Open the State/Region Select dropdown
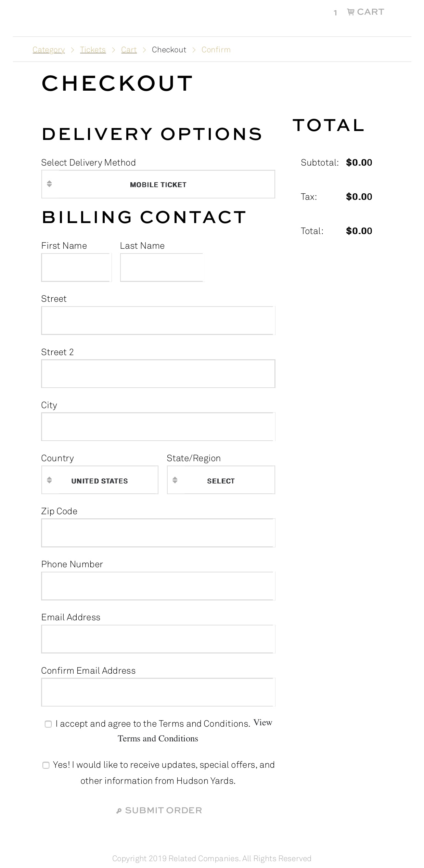Viewport: 424px width, 868px height. 221,480
